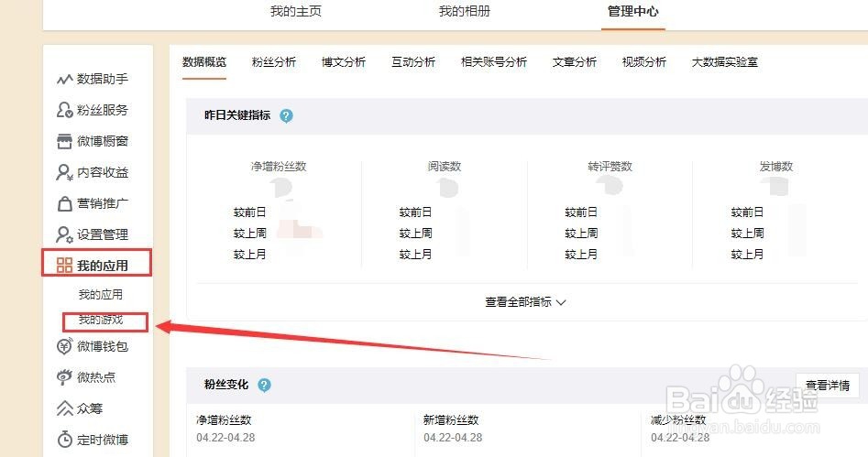Click help icon next to 粉丝变化

[x=264, y=385]
